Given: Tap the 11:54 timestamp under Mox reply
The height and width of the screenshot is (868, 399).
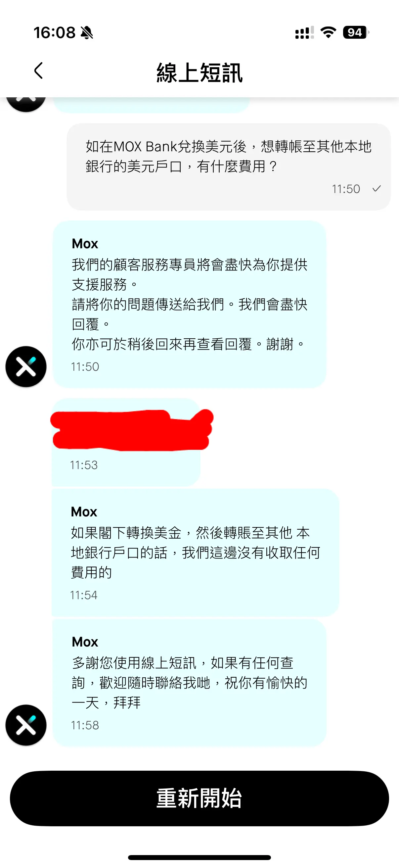Looking at the screenshot, I should (83, 595).
